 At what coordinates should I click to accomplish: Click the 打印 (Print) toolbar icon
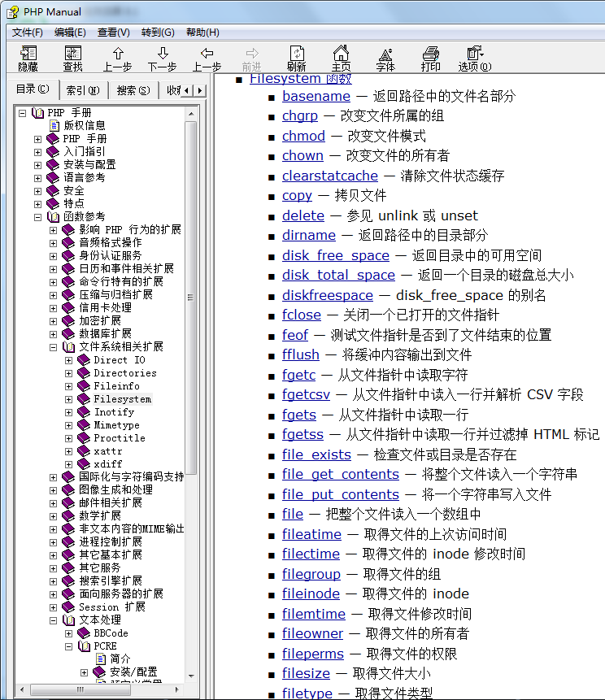[x=430, y=58]
